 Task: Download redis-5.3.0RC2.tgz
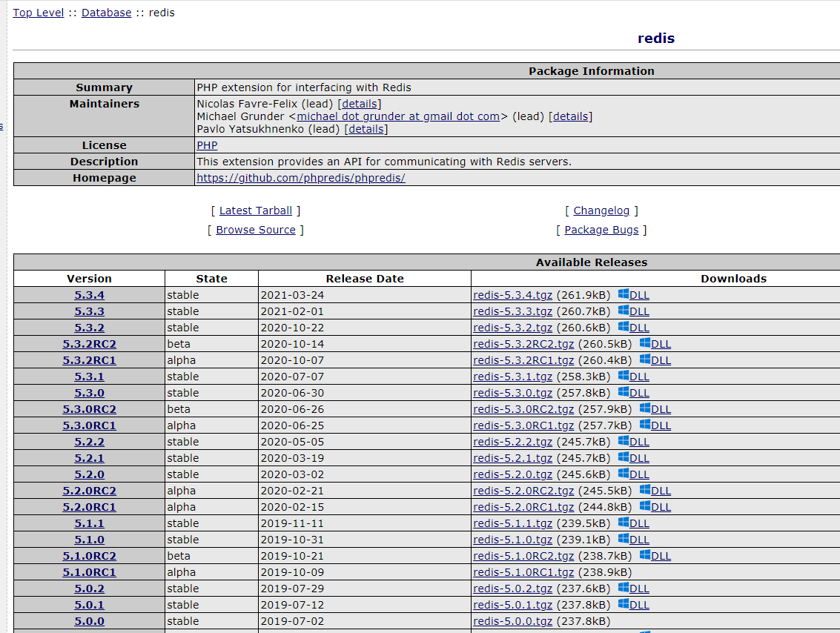[x=523, y=409]
